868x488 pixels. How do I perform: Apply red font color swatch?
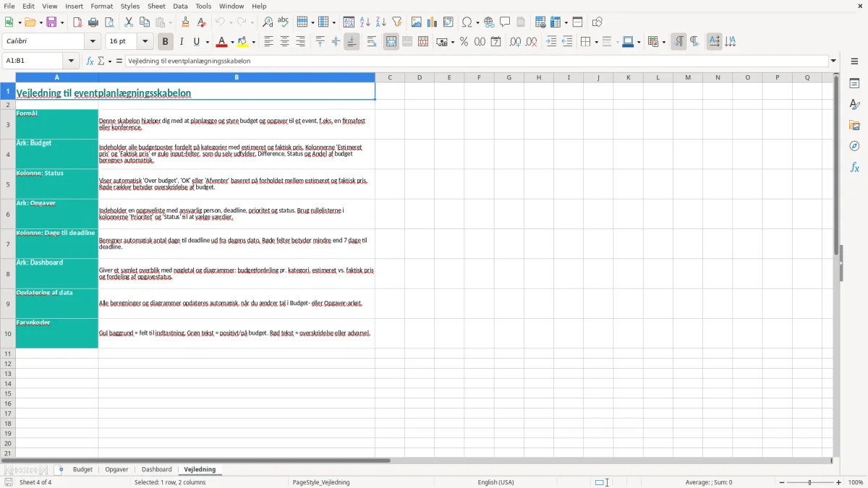222,42
